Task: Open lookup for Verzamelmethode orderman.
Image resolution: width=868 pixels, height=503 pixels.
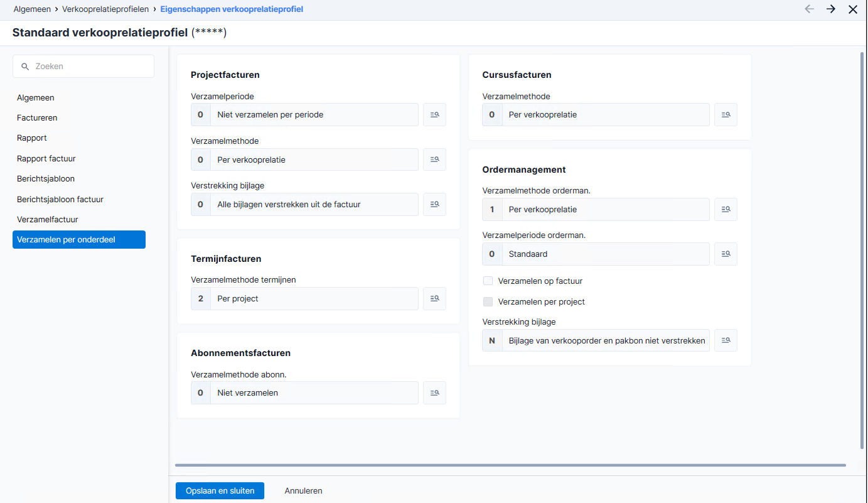Action: point(726,209)
